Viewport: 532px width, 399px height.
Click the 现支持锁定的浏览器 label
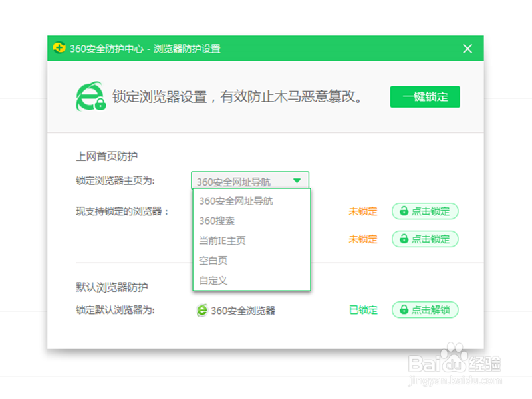point(122,211)
